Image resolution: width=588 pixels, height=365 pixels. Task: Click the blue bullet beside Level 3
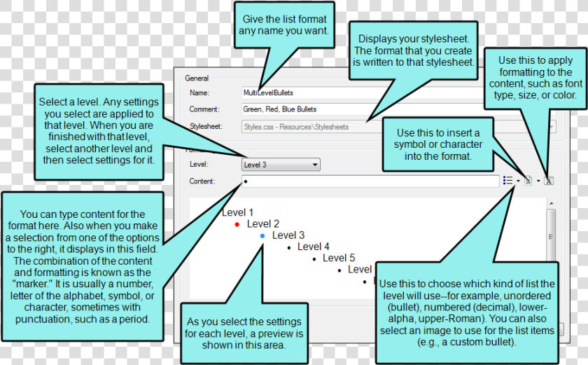pyautogui.click(x=262, y=235)
